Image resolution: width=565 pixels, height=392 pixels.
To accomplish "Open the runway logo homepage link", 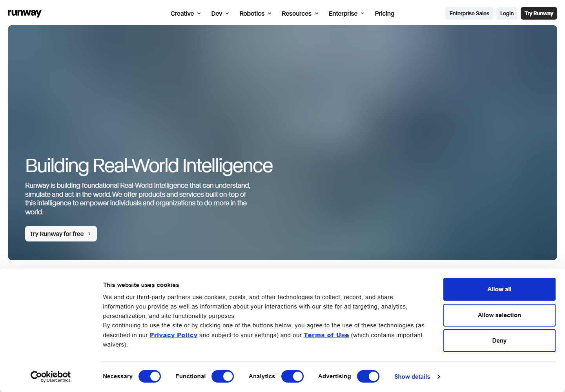I will pos(24,13).
